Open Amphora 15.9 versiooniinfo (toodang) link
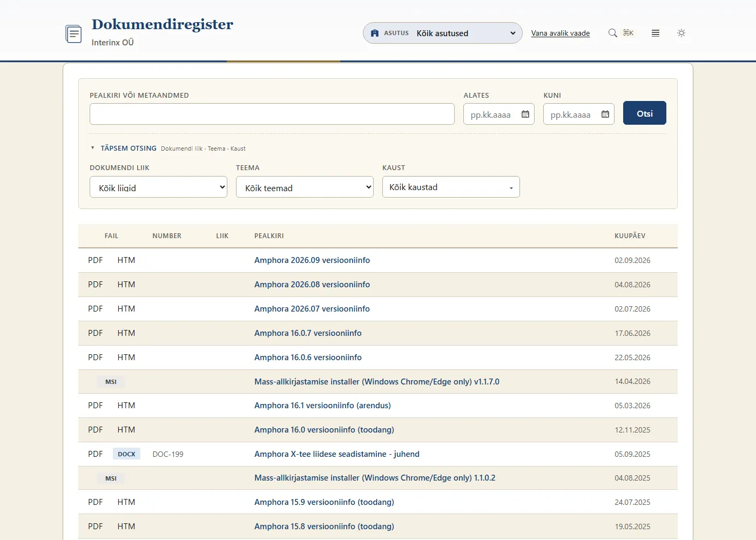Viewport: 756px width, 540px height. pyautogui.click(x=324, y=502)
